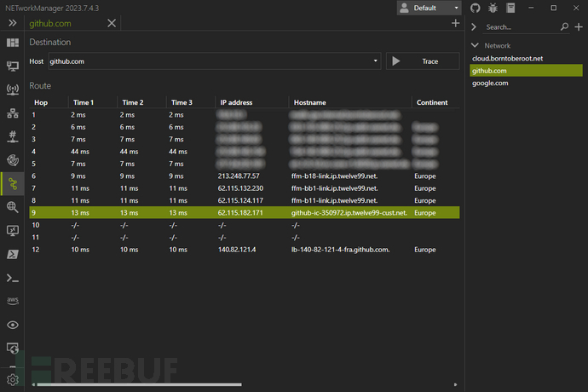Open the PowerShell tool icon
The width and height of the screenshot is (588, 392).
13,254
